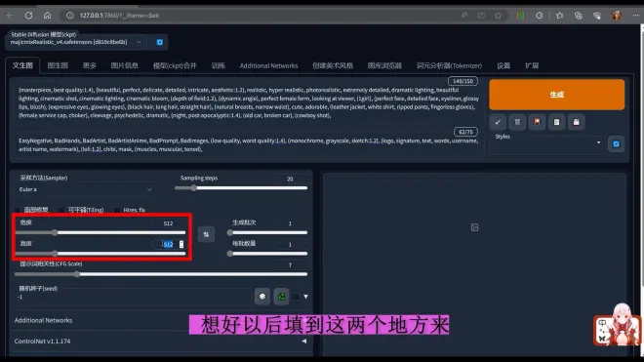Screen dimensions: 644x362
Task: Open the 设置 settings tab
Action: point(503,65)
